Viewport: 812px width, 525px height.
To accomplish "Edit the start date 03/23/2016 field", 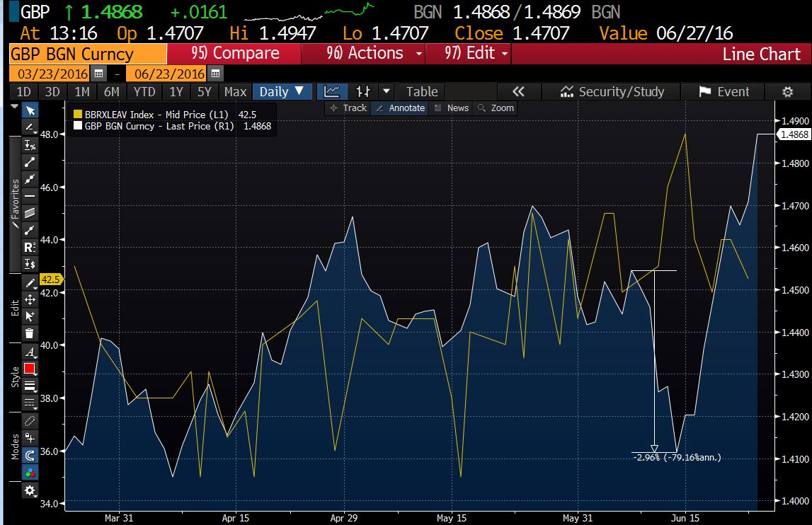I will click(51, 74).
